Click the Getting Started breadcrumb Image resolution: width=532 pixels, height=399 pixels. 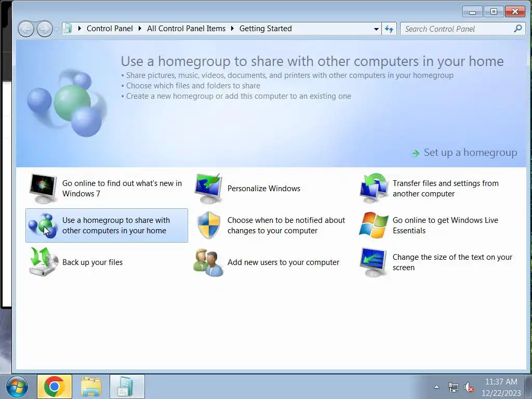pos(265,29)
